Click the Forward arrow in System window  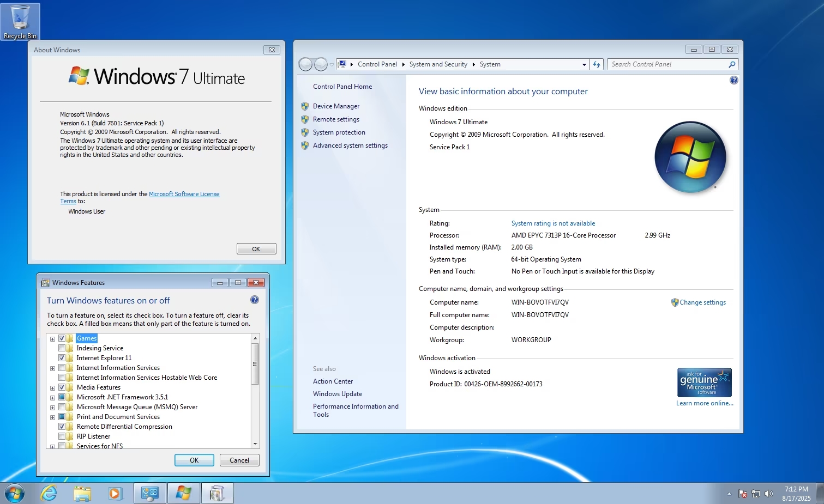point(321,64)
